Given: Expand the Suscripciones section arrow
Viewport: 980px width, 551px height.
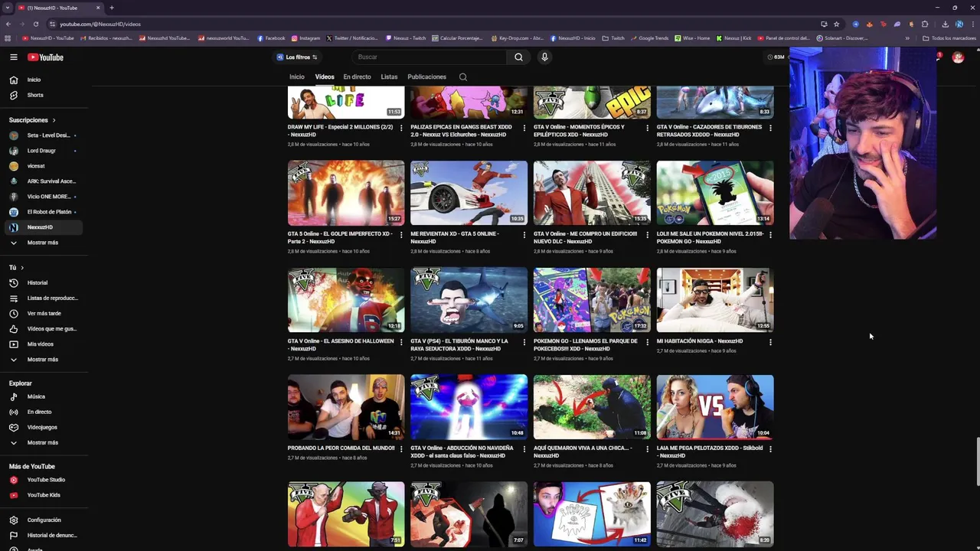Looking at the screenshot, I should click(54, 120).
